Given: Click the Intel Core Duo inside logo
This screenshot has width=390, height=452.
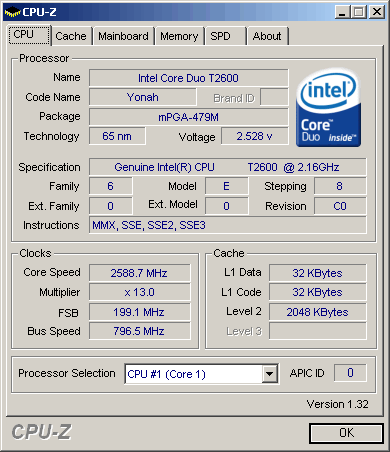Looking at the screenshot, I should [x=328, y=107].
